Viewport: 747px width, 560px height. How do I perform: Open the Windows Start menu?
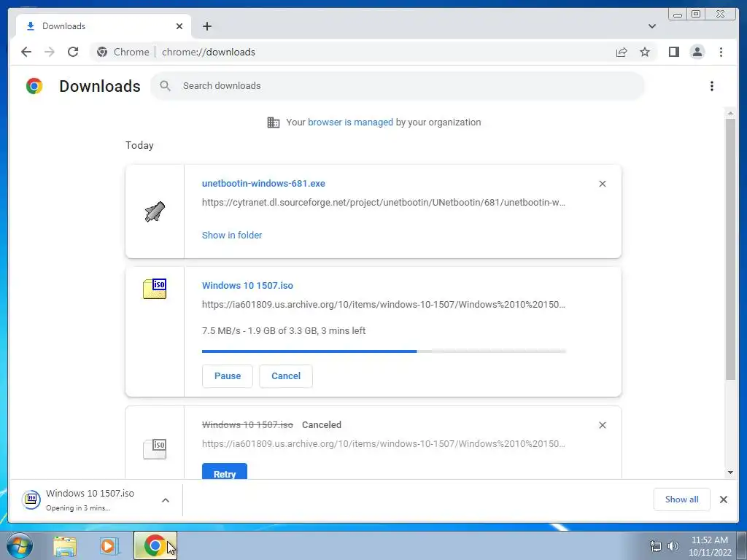pyautogui.click(x=20, y=545)
